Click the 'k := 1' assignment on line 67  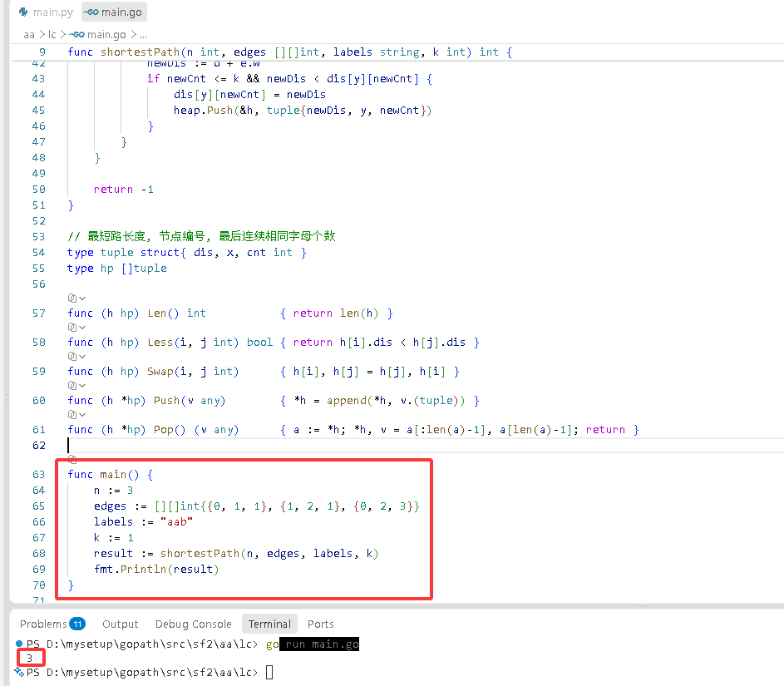[x=114, y=538]
